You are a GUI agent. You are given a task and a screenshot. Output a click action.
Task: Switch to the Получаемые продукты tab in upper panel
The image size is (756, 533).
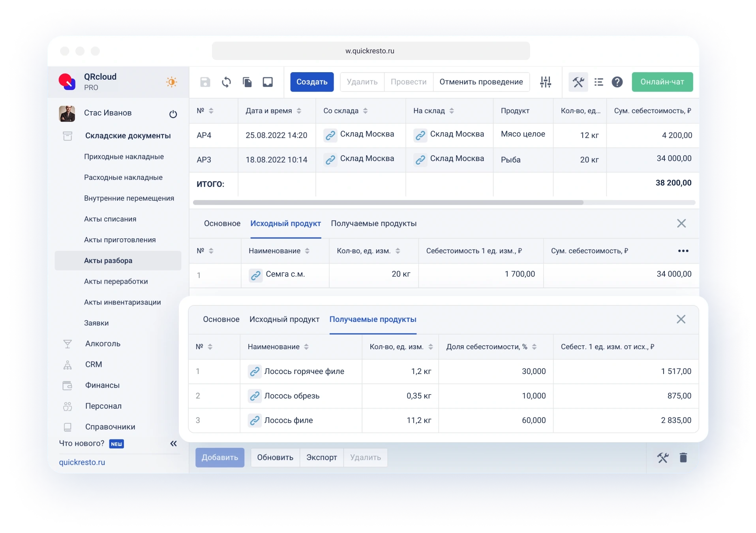pyautogui.click(x=373, y=223)
